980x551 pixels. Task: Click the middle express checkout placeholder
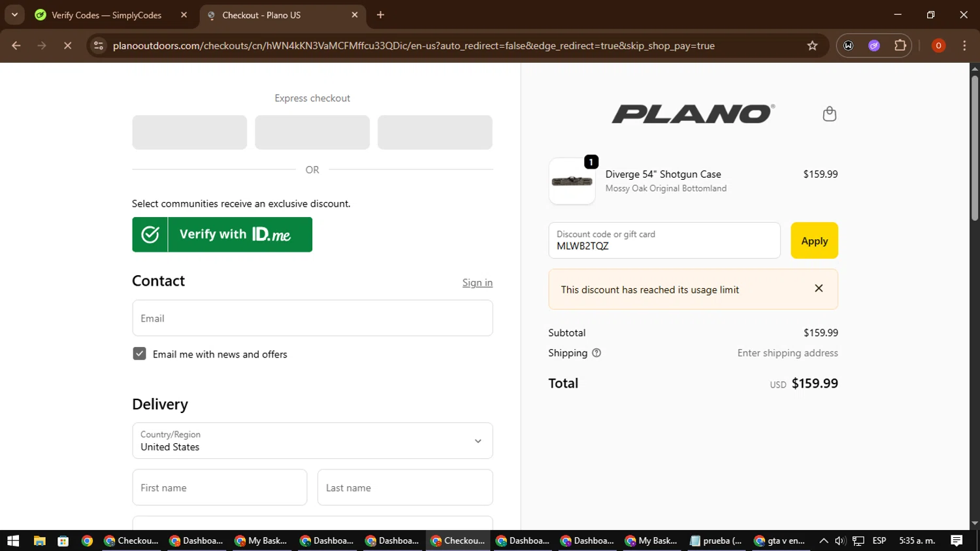click(312, 133)
